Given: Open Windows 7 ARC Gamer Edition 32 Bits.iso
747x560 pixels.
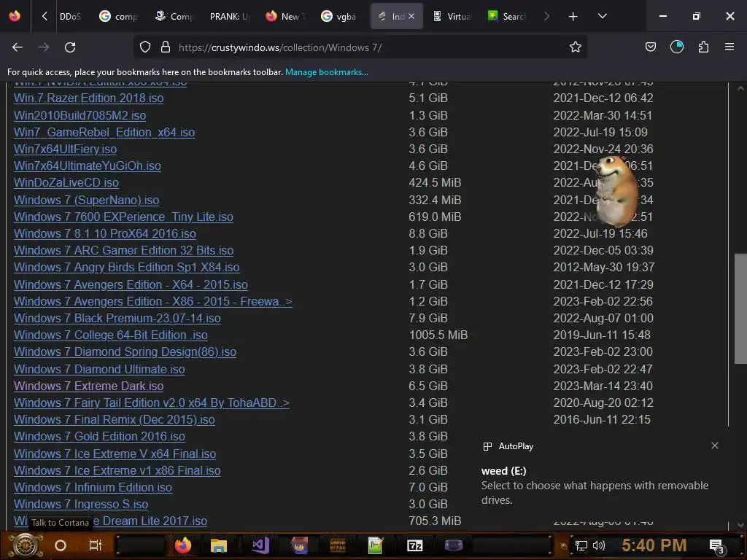Looking at the screenshot, I should [123, 251].
